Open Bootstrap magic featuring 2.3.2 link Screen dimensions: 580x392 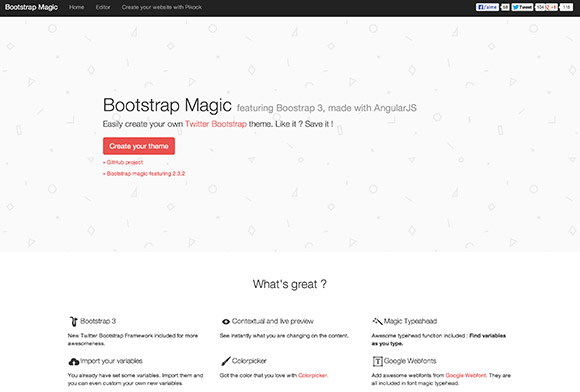tap(146, 173)
